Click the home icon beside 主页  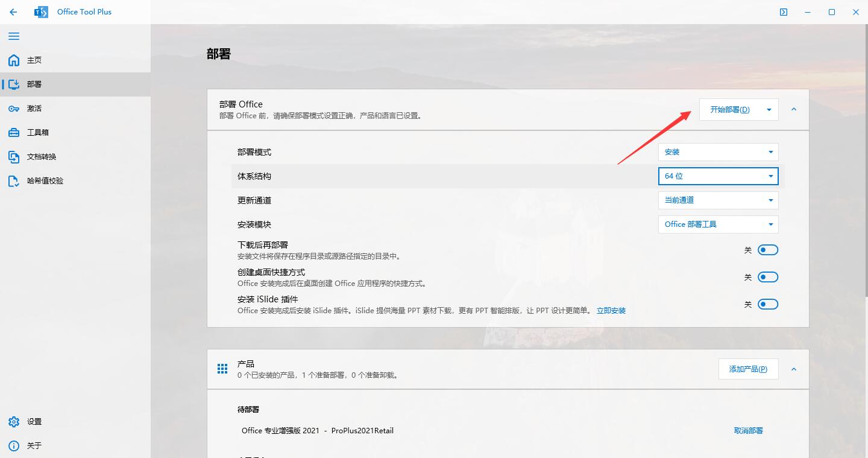coord(14,60)
